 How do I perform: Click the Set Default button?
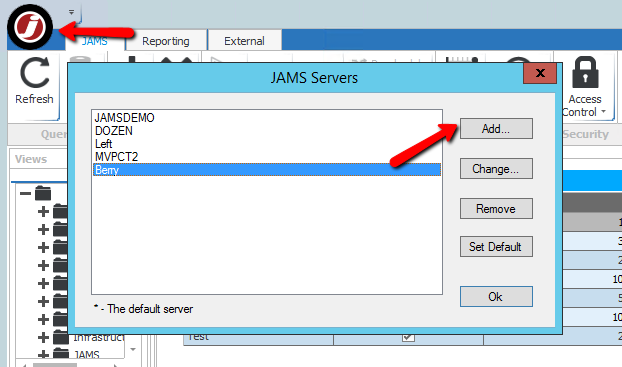(x=496, y=247)
